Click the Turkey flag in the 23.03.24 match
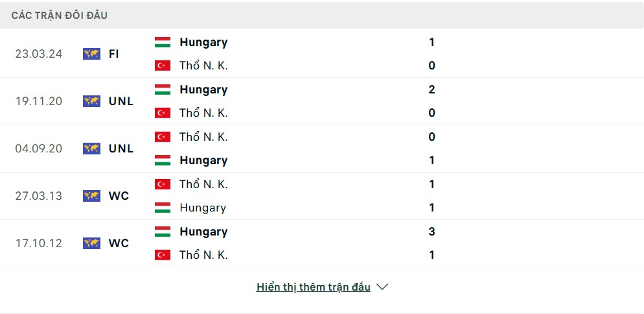 point(163,66)
